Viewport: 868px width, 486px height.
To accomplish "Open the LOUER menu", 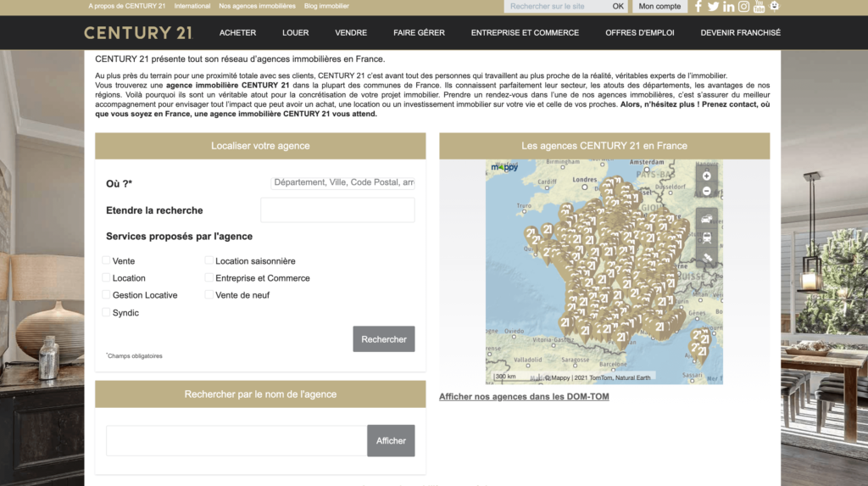I will [x=296, y=33].
